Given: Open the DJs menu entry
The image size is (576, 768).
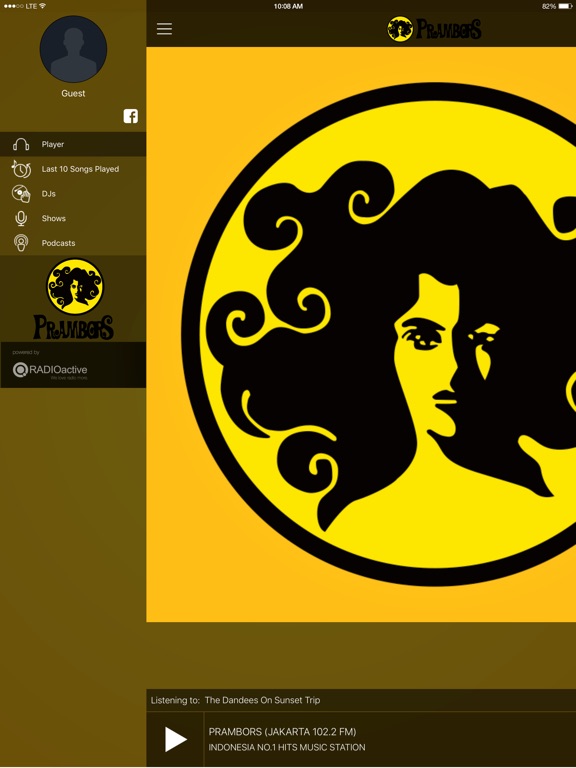Looking at the screenshot, I should [73, 193].
